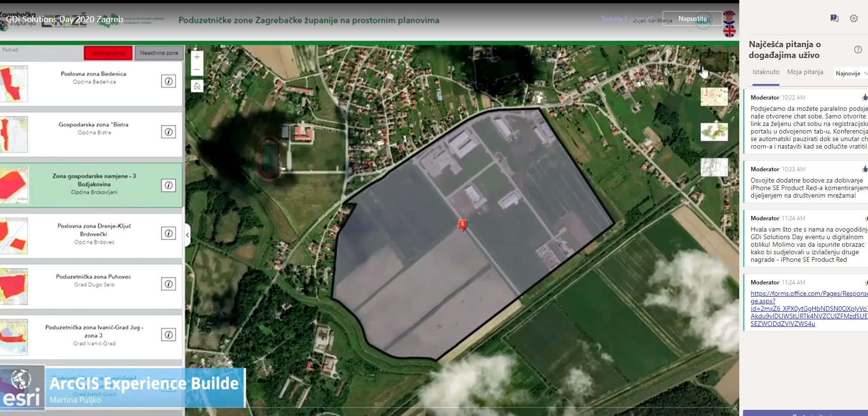Click the Najčešća pitanja o događajima uživo heading
This screenshot has width=868, height=416.
click(x=785, y=50)
